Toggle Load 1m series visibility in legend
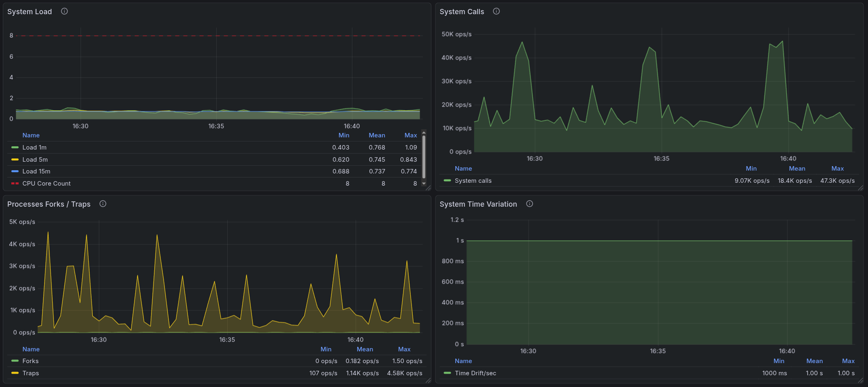Screen dimensions: 868x387 point(34,148)
